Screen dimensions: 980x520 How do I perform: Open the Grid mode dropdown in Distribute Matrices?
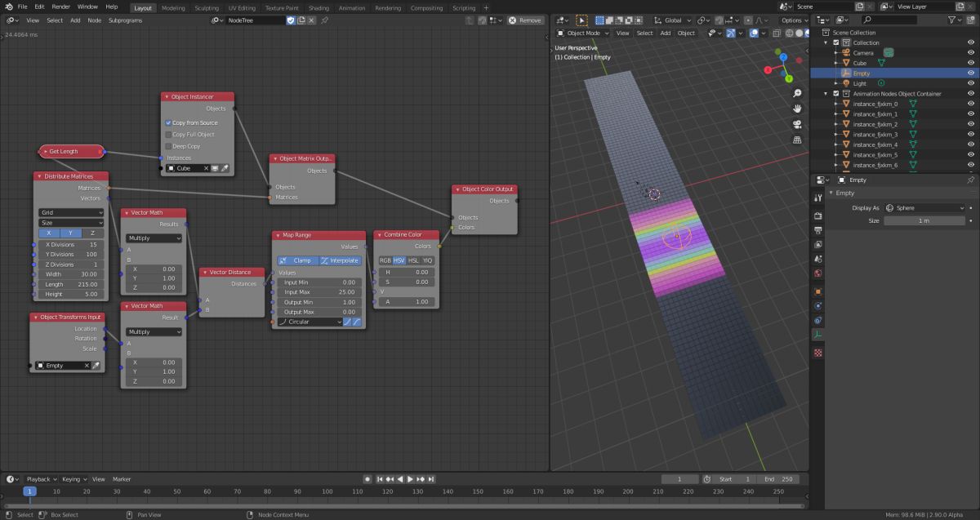pos(71,212)
